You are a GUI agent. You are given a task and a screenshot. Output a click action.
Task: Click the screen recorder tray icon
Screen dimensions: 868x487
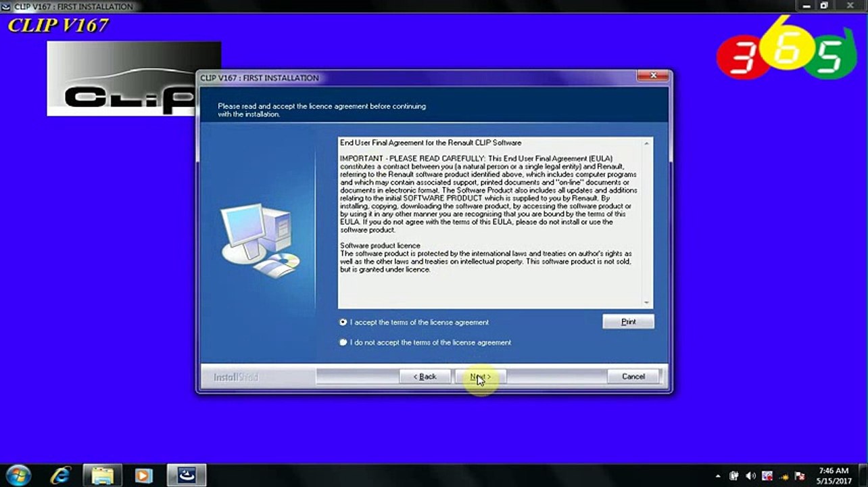click(767, 476)
